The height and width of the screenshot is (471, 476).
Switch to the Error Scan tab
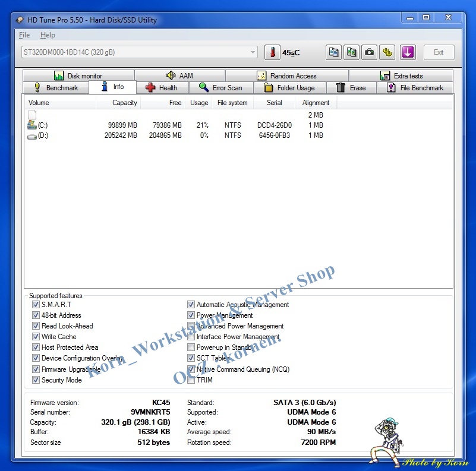221,88
